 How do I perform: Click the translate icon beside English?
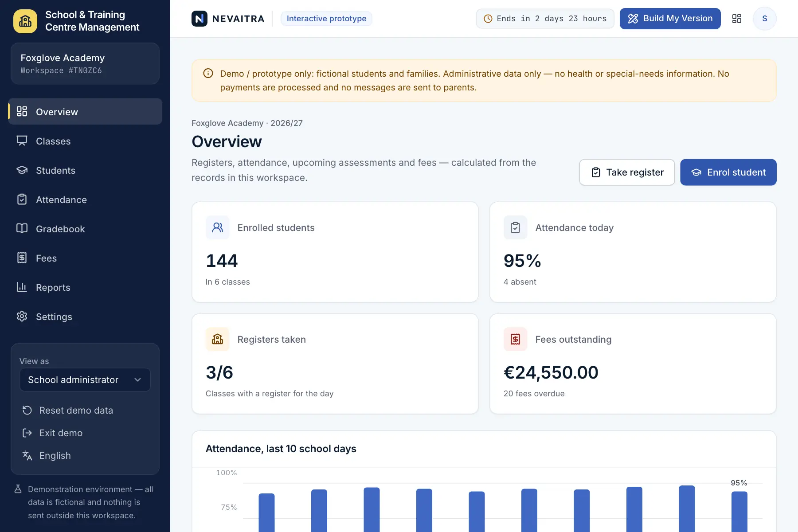(x=27, y=455)
